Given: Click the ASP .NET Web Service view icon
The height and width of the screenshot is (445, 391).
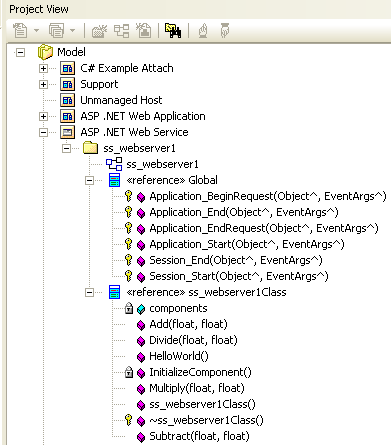Looking at the screenshot, I should tap(67, 132).
